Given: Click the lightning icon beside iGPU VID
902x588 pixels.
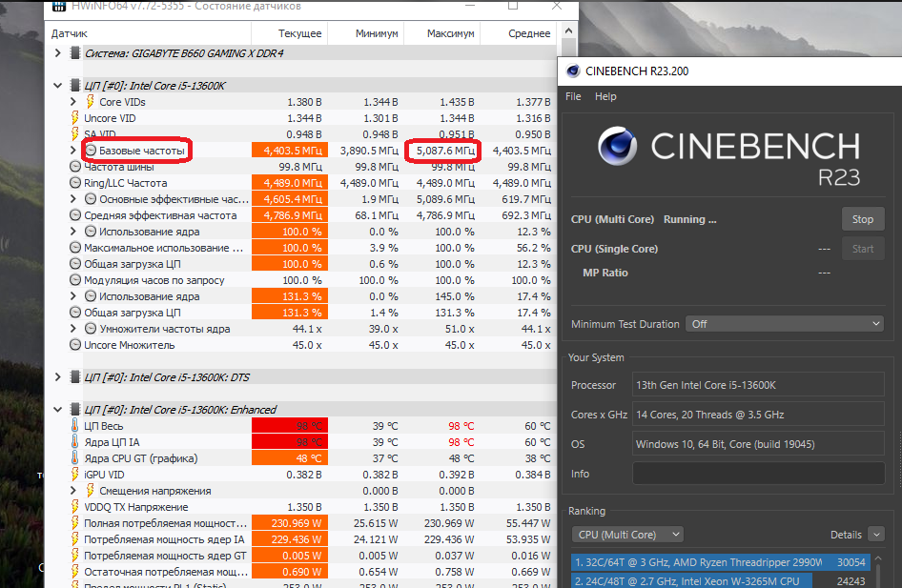Looking at the screenshot, I should point(74,475).
